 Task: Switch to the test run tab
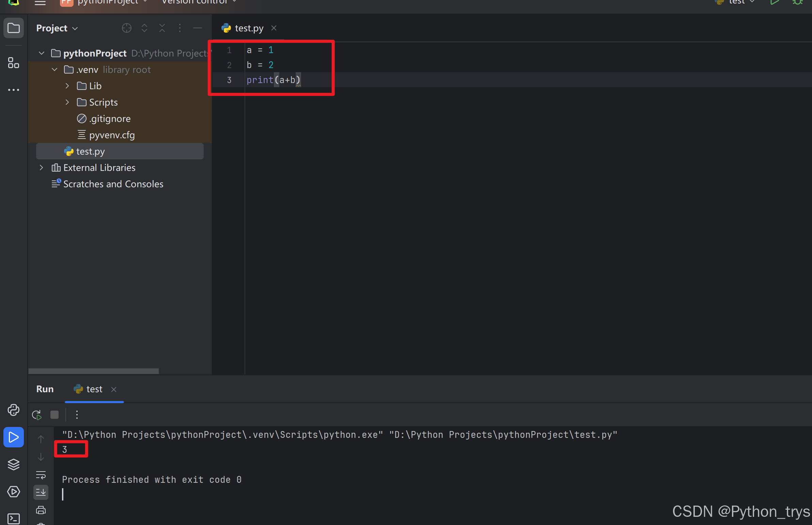pyautogui.click(x=94, y=389)
